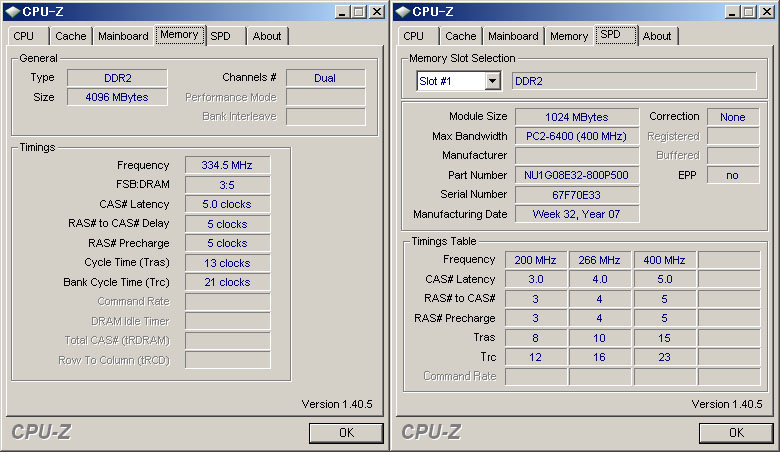Screen dimensions: 780x452
Task: Click the Part Number NU1G08E32-800P500
Action: point(577,175)
